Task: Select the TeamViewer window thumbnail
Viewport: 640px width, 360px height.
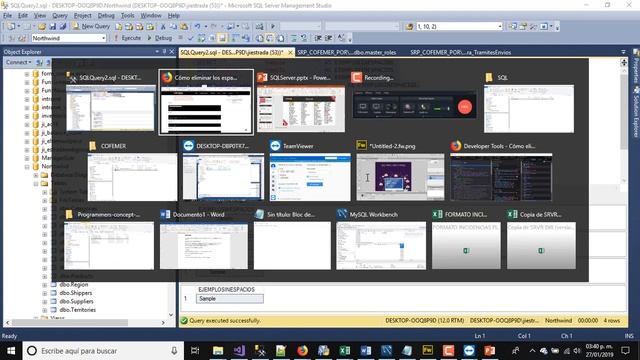Action: (310, 170)
